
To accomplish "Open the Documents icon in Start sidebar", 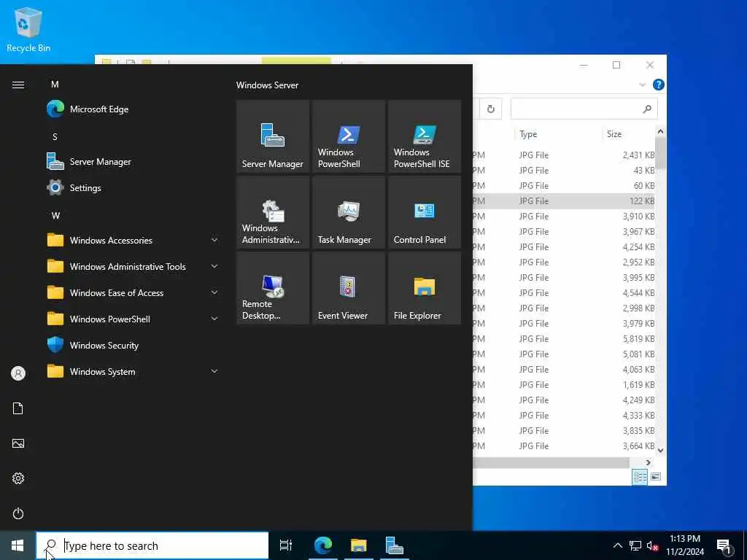I will tap(18, 408).
